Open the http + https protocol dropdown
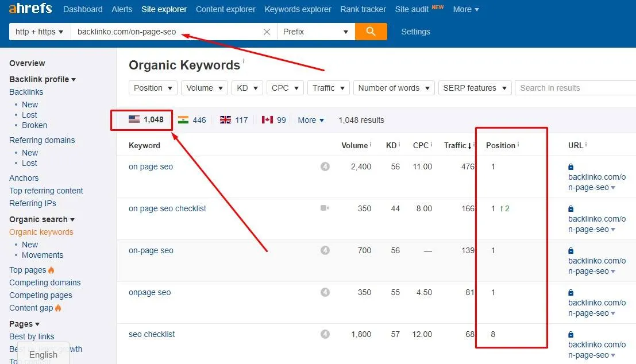636x364 pixels. [x=39, y=32]
